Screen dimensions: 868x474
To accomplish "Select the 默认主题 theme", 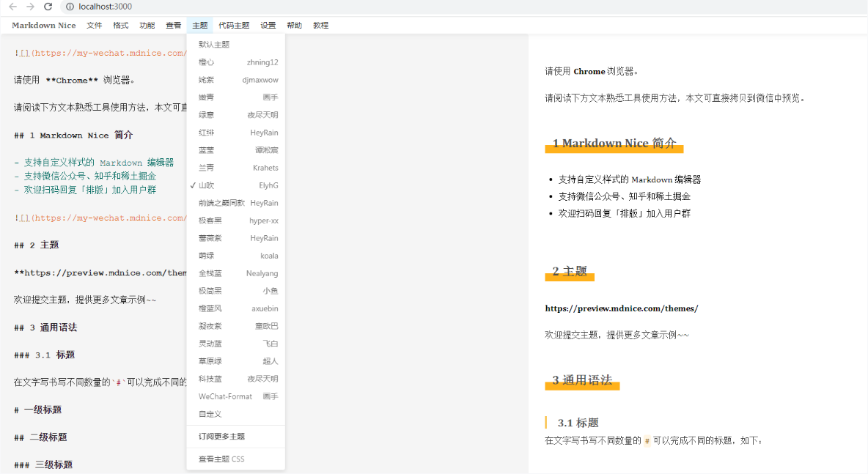I will point(236,44).
